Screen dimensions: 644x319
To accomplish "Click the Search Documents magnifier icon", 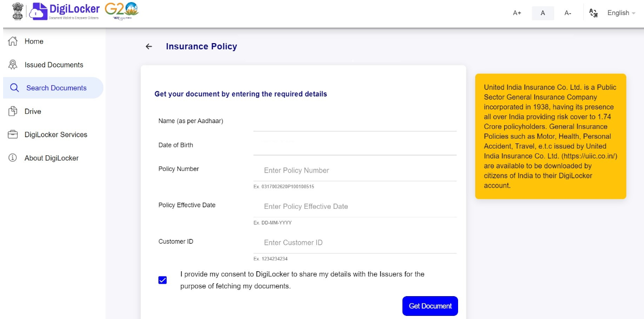I will [x=15, y=88].
